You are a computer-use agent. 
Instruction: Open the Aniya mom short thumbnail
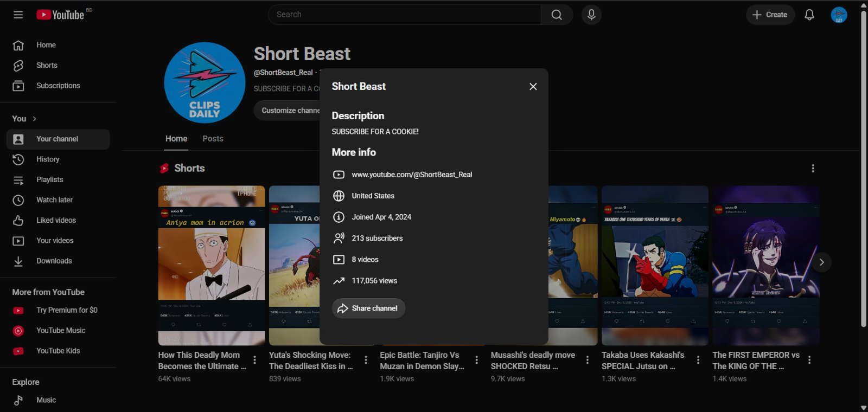pyautogui.click(x=212, y=266)
